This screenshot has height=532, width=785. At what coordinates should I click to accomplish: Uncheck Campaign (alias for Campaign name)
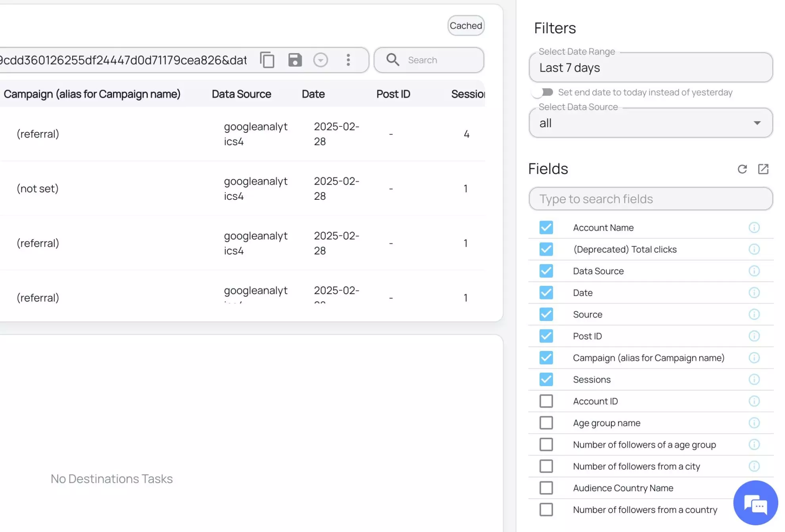pos(546,358)
